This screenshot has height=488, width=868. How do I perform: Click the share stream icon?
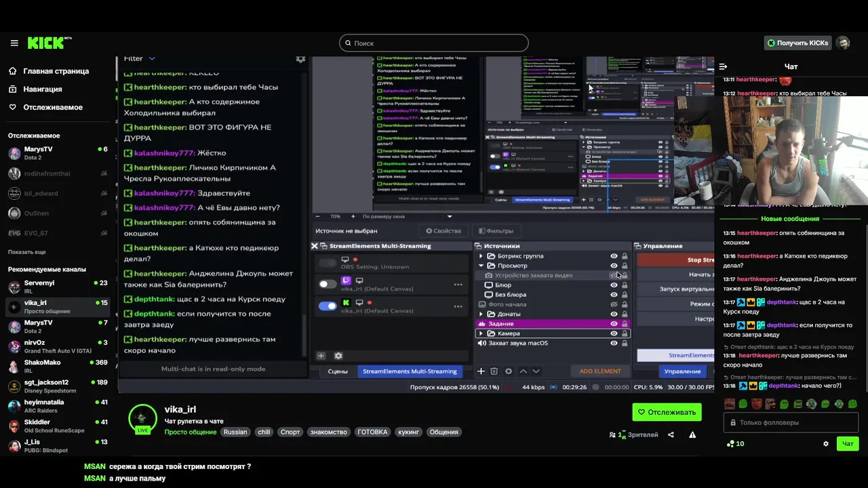671,434
